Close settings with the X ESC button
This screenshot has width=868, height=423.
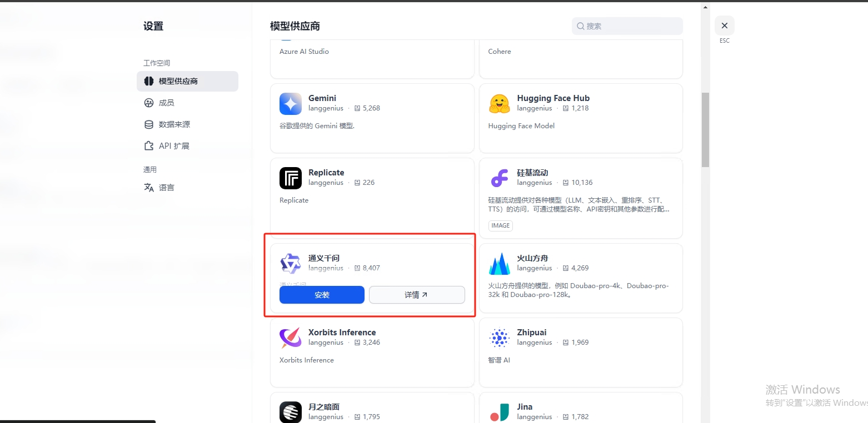pos(724,26)
